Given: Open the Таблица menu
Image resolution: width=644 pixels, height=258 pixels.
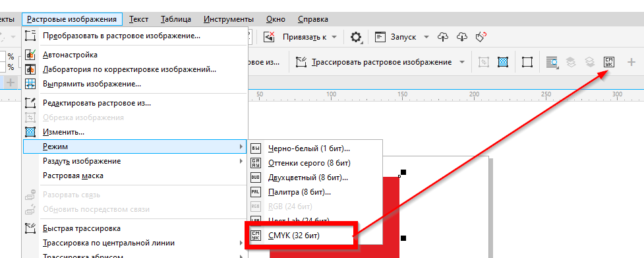Looking at the screenshot, I should [176, 19].
